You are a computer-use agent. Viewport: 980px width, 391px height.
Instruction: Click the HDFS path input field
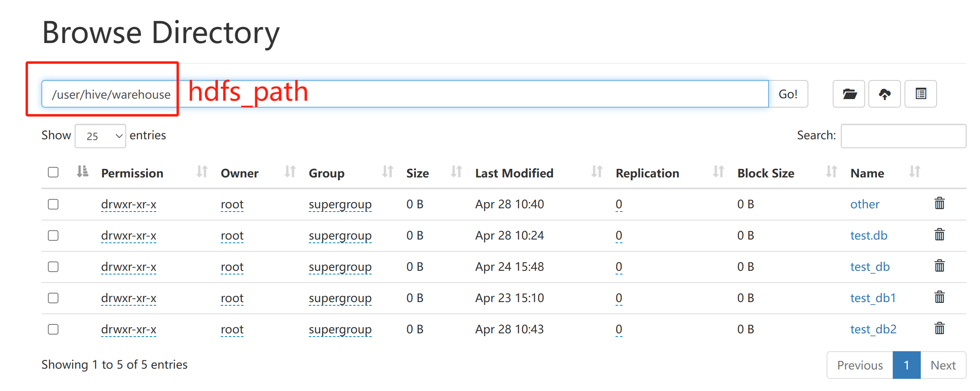[406, 94]
